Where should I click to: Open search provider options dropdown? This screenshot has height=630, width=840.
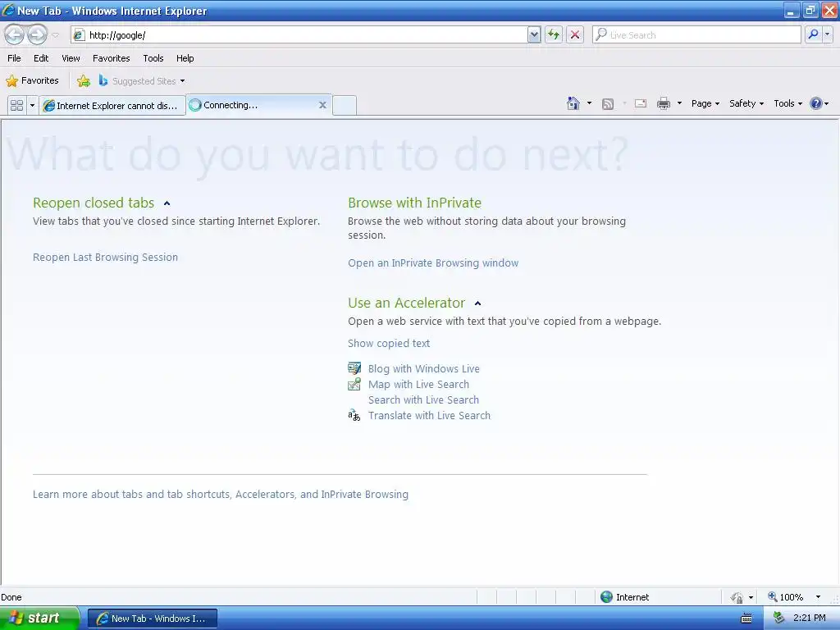[828, 34]
